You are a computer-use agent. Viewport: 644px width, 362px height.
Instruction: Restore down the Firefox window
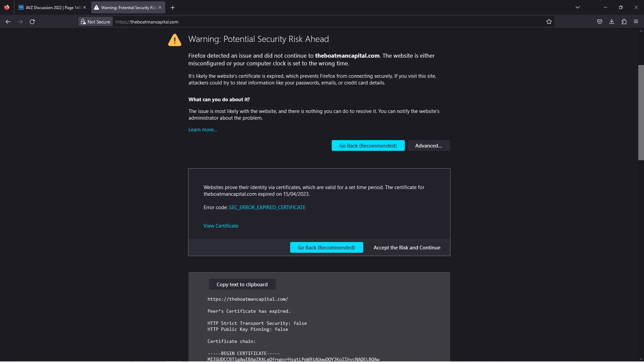[621, 7]
